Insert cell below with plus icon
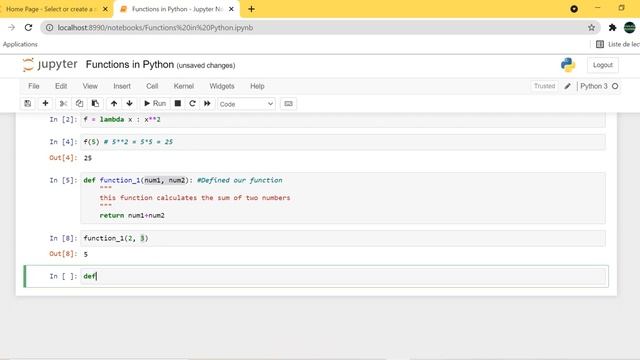The width and height of the screenshot is (640, 360). coord(45,104)
